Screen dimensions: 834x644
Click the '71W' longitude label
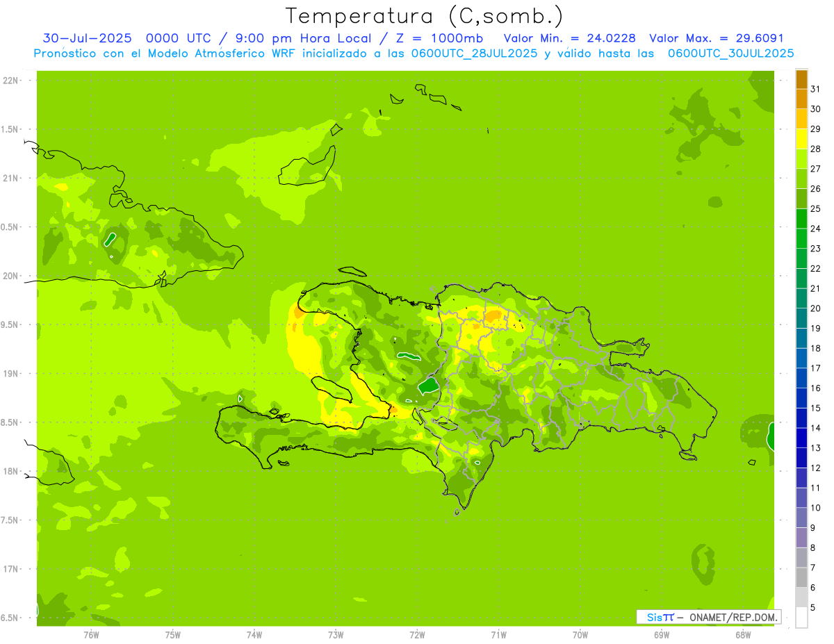click(498, 634)
